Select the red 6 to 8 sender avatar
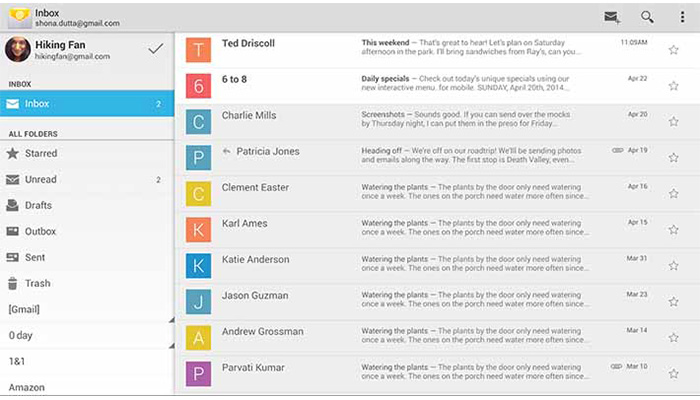700x400 pixels. point(199,86)
